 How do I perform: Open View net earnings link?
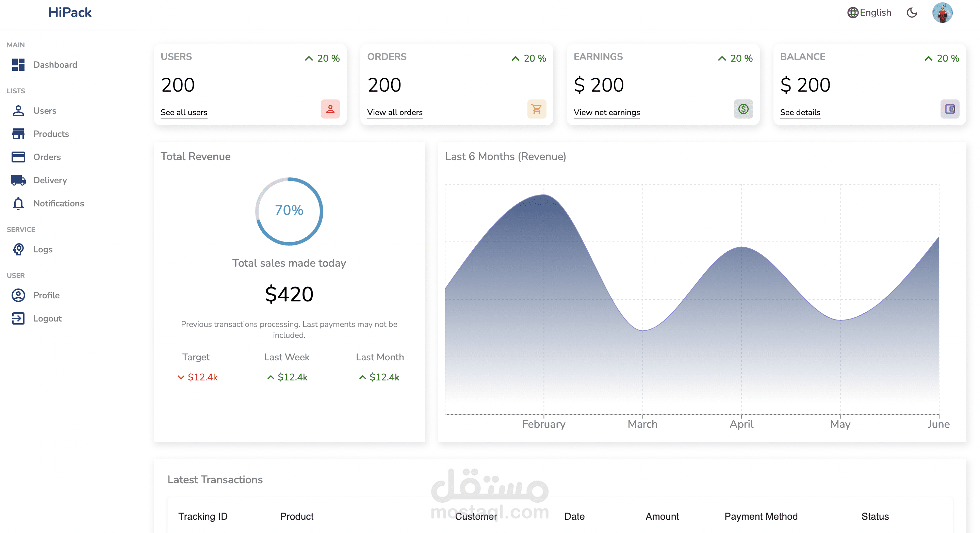606,112
